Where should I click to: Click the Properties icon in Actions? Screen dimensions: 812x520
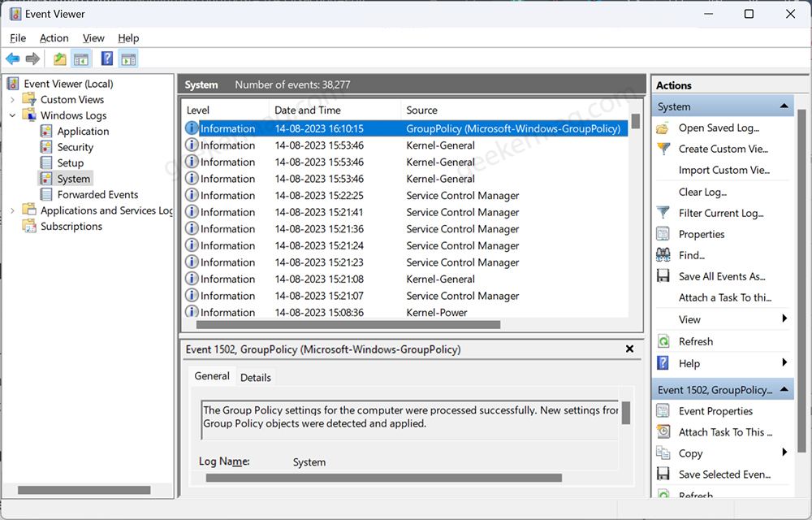coord(663,234)
